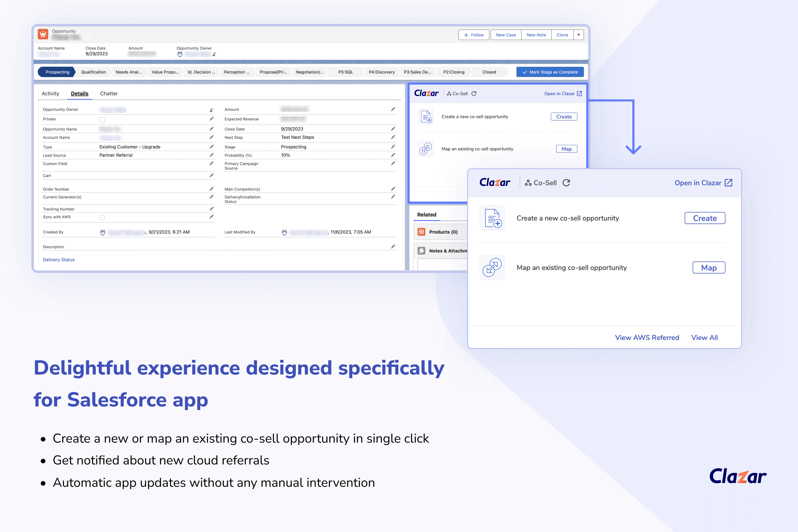Open the more actions dropdown beside Clone

579,35
